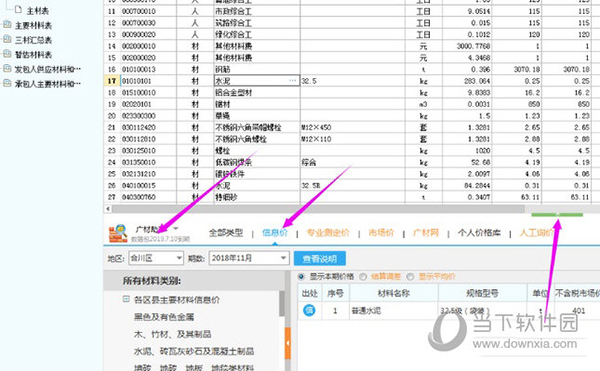Open the ellipsis button in 水泥 cell
The height and width of the screenshot is (371, 600).
(293, 81)
